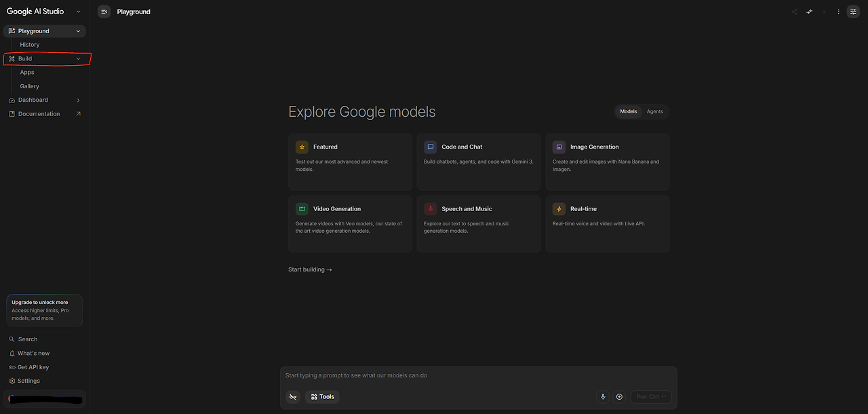The width and height of the screenshot is (868, 414).
Task: Open the three-dot more options menu
Action: [x=839, y=12]
